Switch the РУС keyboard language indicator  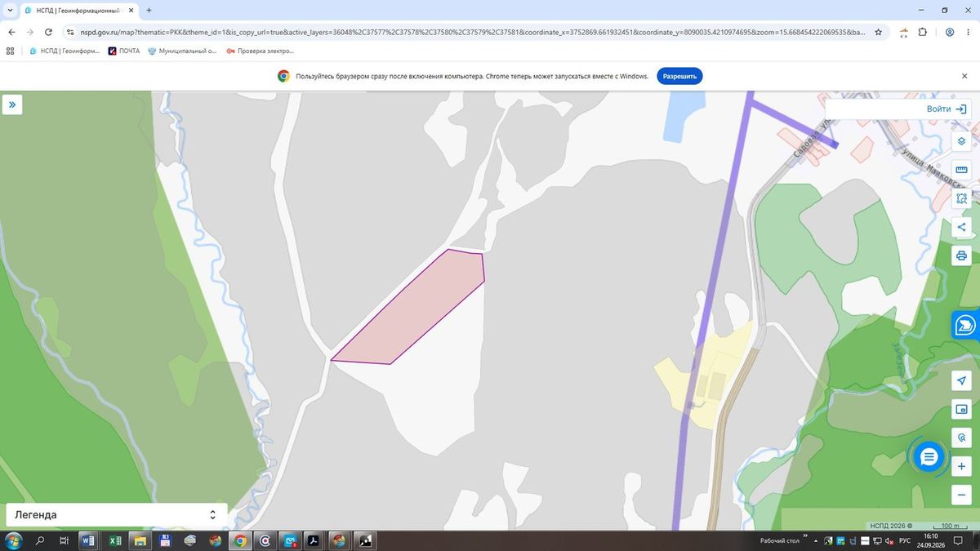(x=905, y=540)
